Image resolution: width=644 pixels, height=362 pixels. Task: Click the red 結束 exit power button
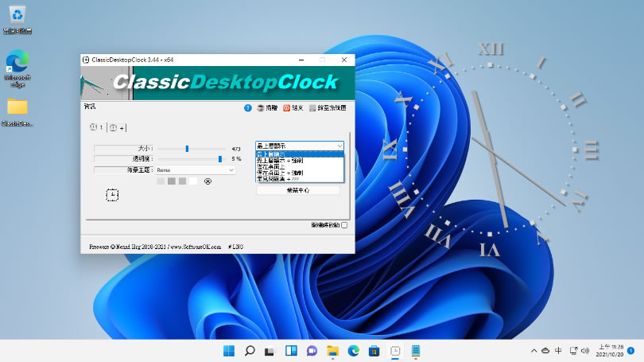(293, 108)
